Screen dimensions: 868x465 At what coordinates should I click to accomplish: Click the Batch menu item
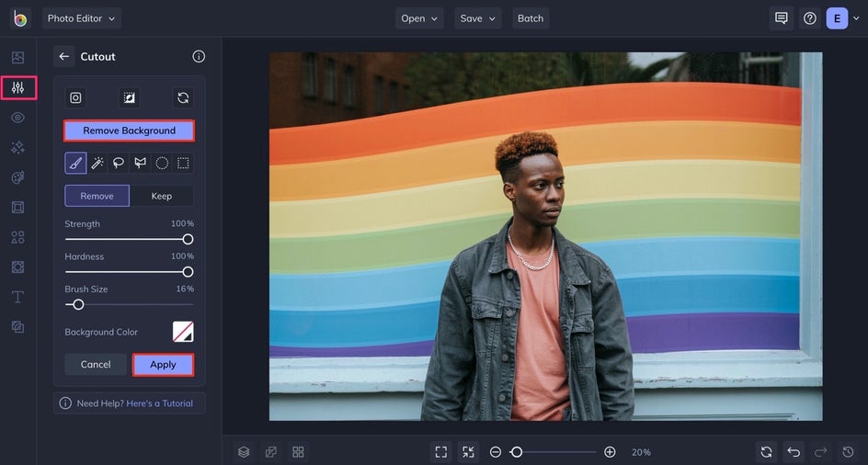pyautogui.click(x=531, y=18)
